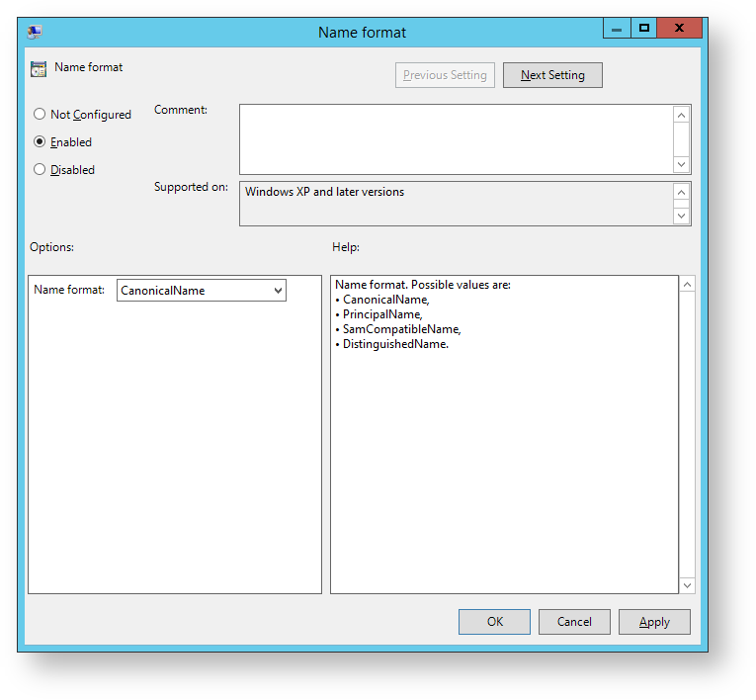Screen dimensions: 756x700
Task: Maximize the Name format window
Action: 644,29
